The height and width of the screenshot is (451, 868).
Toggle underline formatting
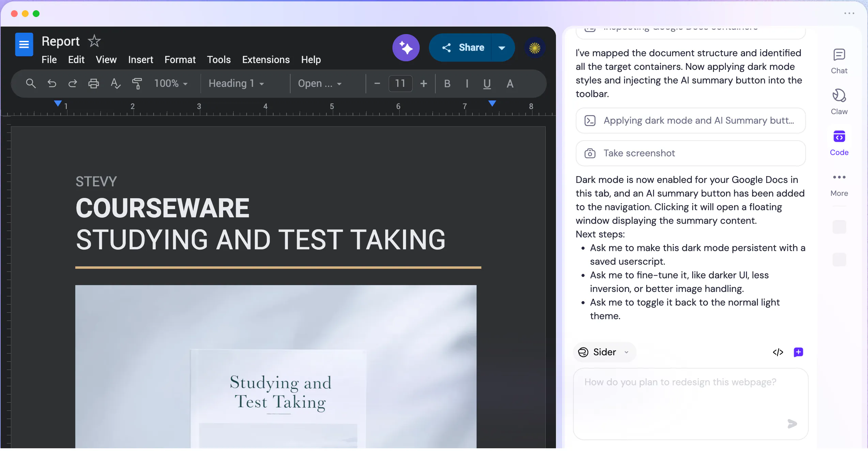(487, 83)
